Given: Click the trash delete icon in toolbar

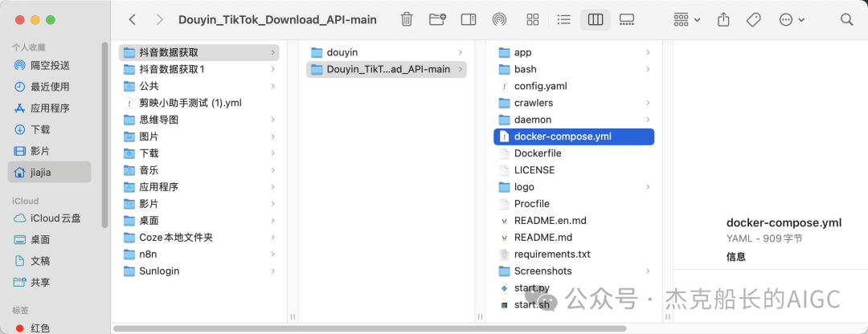Looking at the screenshot, I should 407,20.
